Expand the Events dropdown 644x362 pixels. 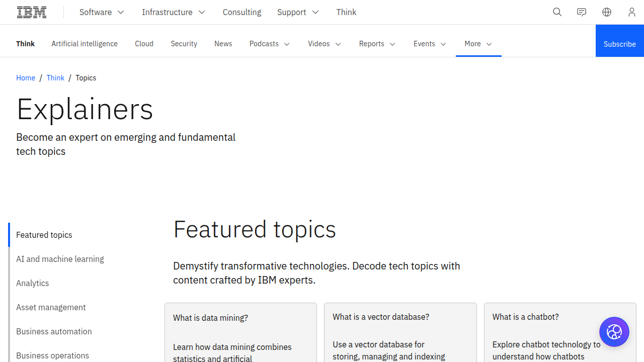(x=430, y=44)
